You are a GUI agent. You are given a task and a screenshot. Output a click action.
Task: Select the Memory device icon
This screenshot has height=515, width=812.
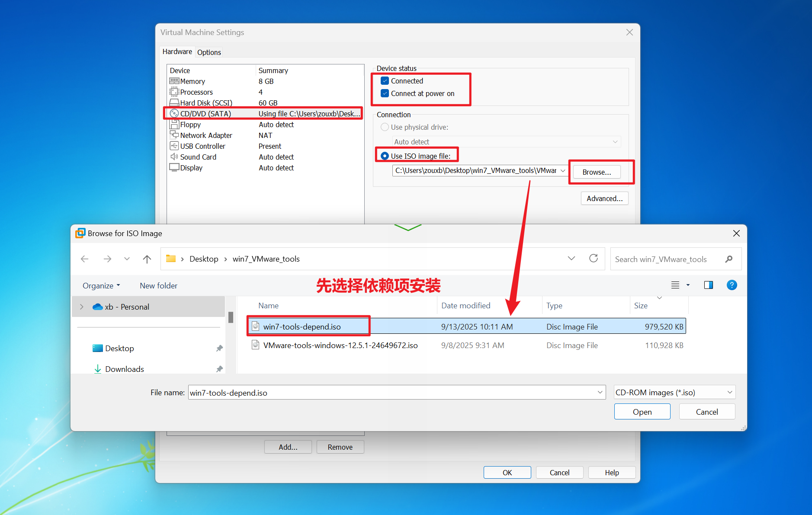[x=175, y=81]
